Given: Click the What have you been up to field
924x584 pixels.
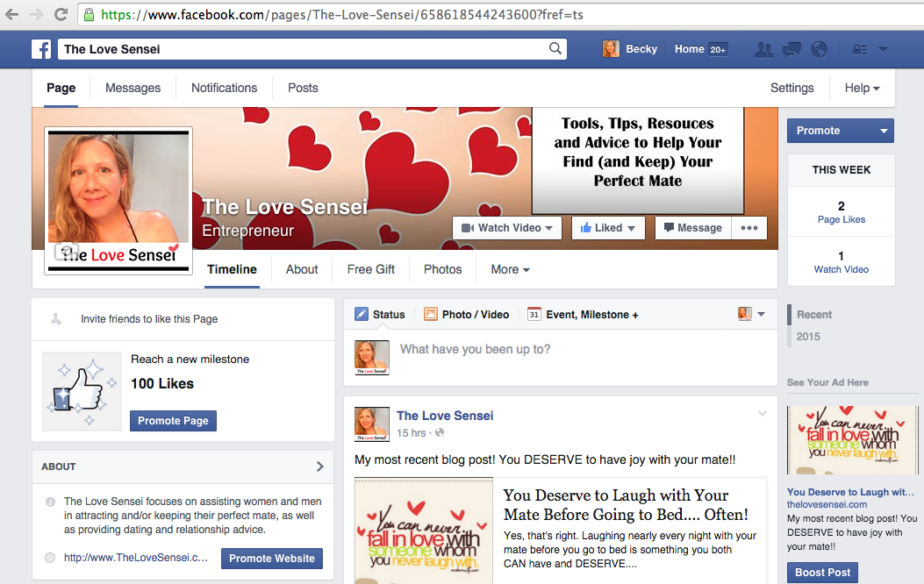Looking at the screenshot, I should point(561,358).
